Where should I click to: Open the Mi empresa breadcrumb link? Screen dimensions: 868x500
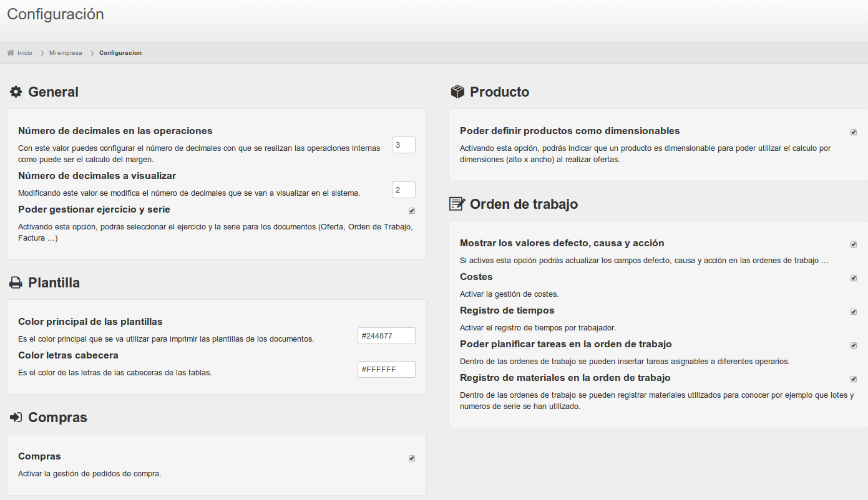click(x=66, y=53)
